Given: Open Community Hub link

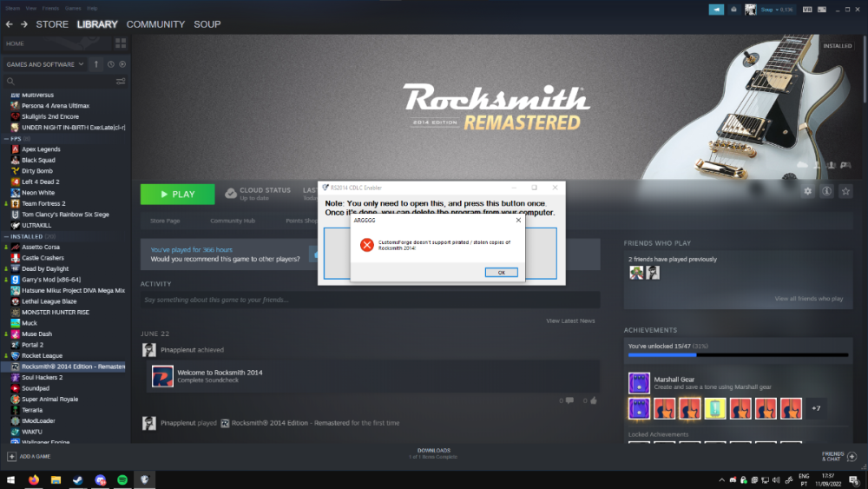Looking at the screenshot, I should [233, 221].
